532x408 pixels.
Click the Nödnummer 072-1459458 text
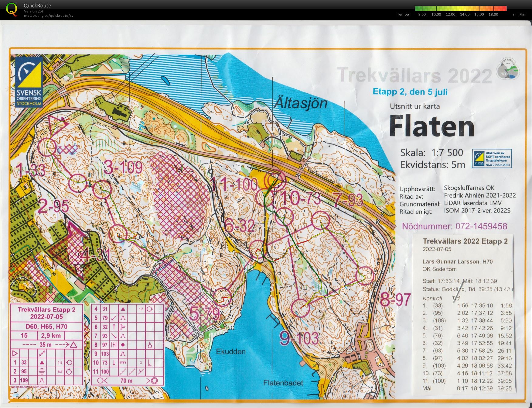[455, 226]
